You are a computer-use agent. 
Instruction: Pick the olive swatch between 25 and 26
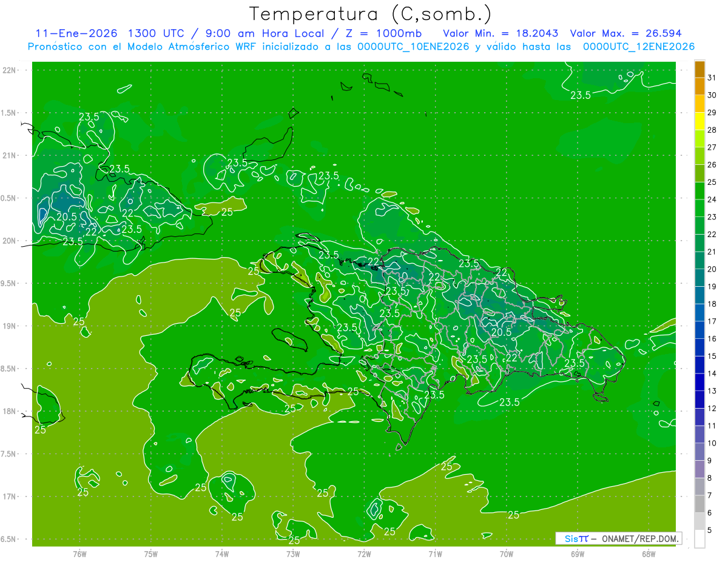click(x=699, y=173)
